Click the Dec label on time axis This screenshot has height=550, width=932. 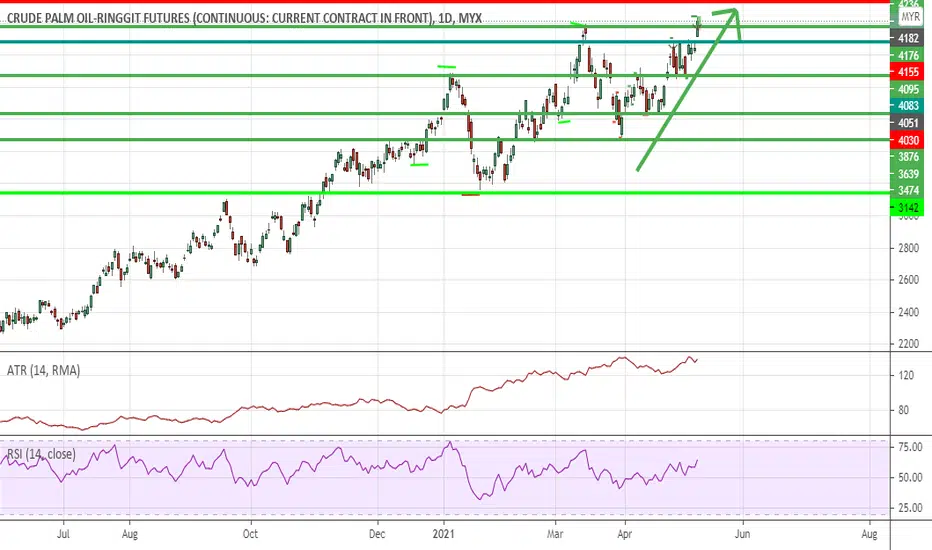pos(377,534)
